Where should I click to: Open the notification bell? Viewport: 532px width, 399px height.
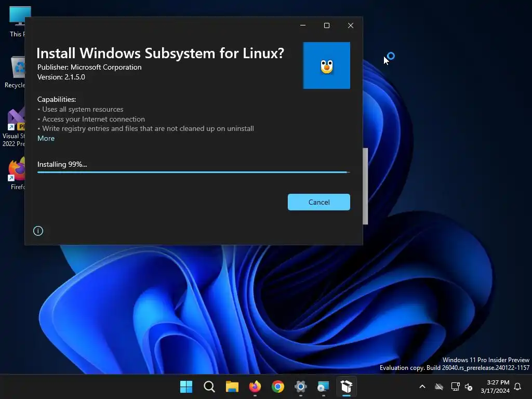518,387
